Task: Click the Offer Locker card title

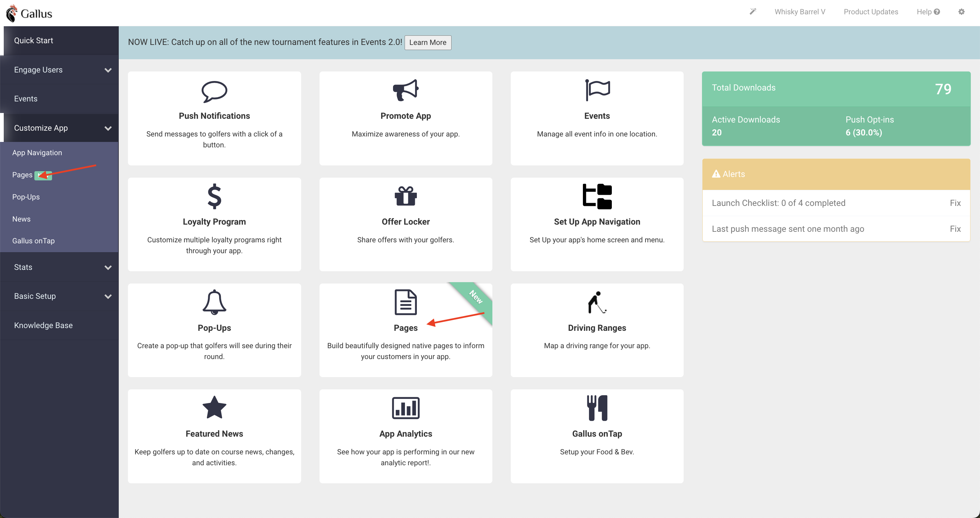Action: pyautogui.click(x=406, y=222)
